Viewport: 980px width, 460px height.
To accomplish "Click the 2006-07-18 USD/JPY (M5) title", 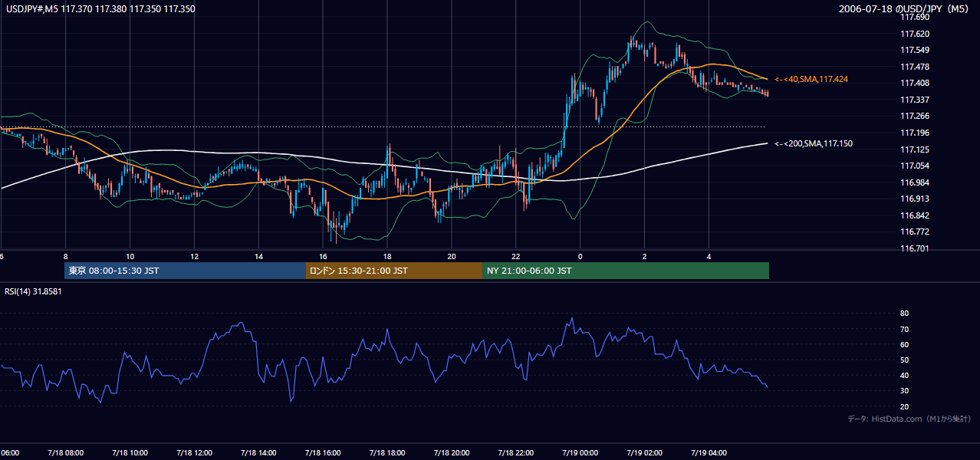I will [904, 9].
